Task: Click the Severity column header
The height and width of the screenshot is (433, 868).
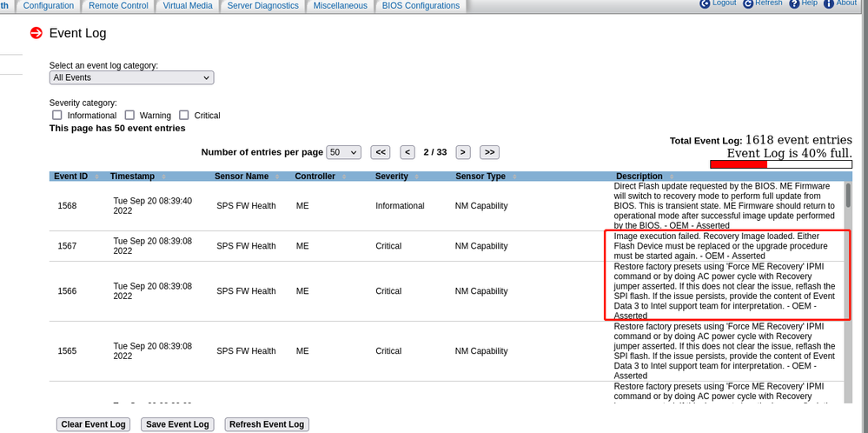Action: point(391,177)
